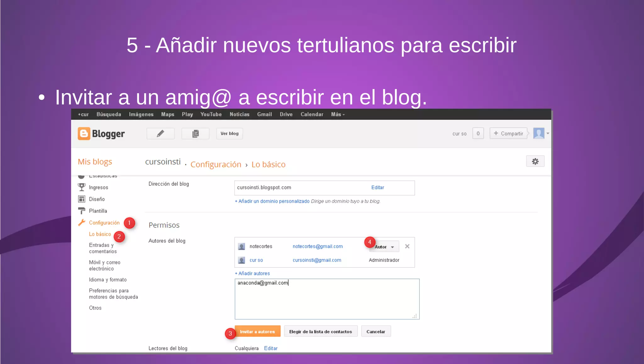
Task: Select Diseño in the sidebar
Action: point(97,199)
